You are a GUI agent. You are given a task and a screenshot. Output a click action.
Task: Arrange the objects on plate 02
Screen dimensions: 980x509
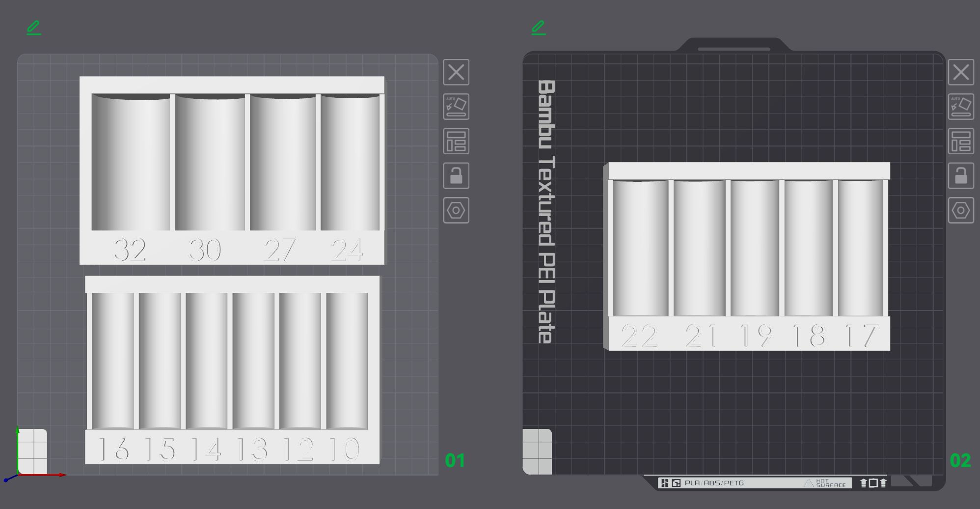click(x=961, y=141)
